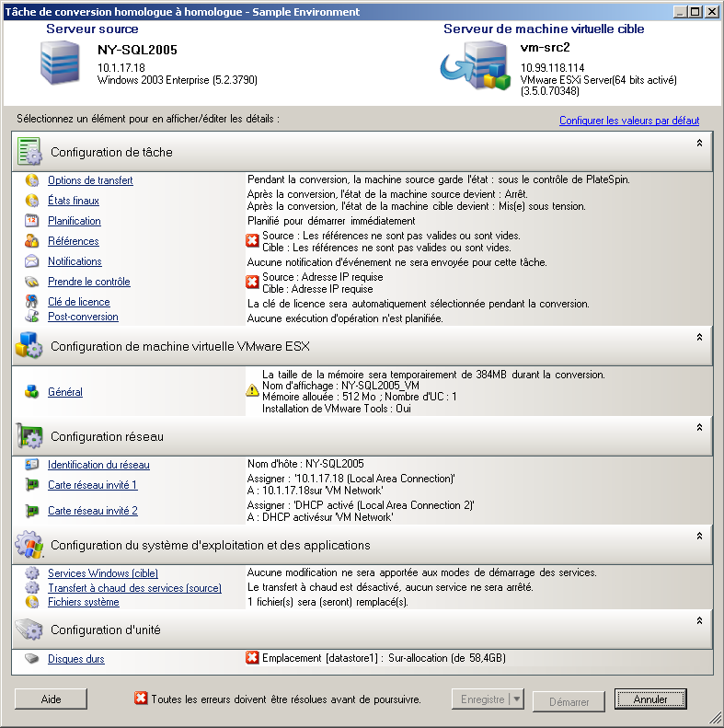Click the window resize grip corner
Viewport: 724px width, 728px height.
(715, 719)
